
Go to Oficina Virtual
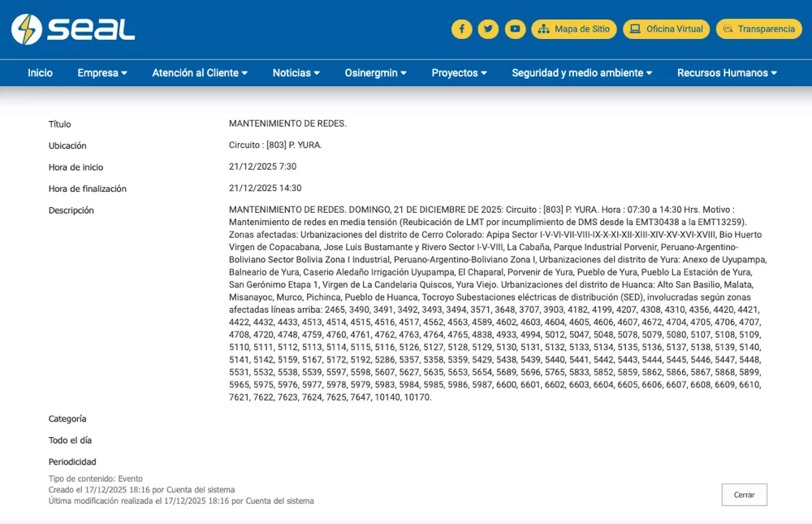666,29
